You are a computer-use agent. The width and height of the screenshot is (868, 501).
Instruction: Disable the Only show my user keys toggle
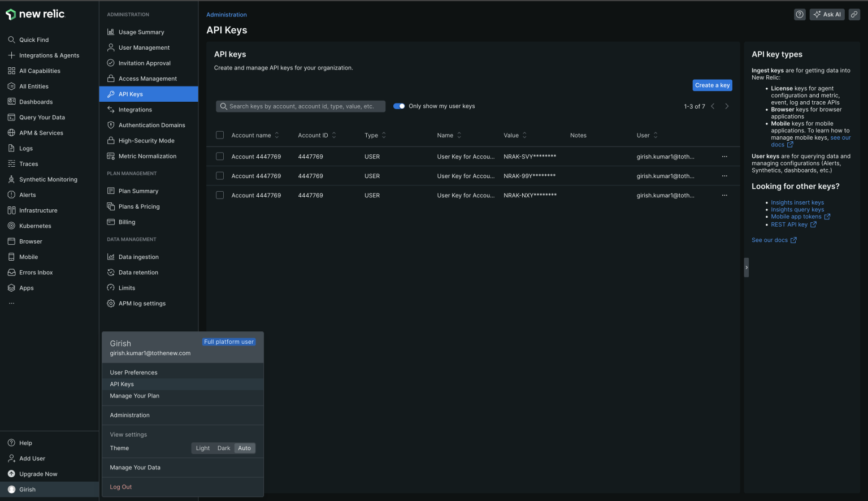tap(399, 106)
